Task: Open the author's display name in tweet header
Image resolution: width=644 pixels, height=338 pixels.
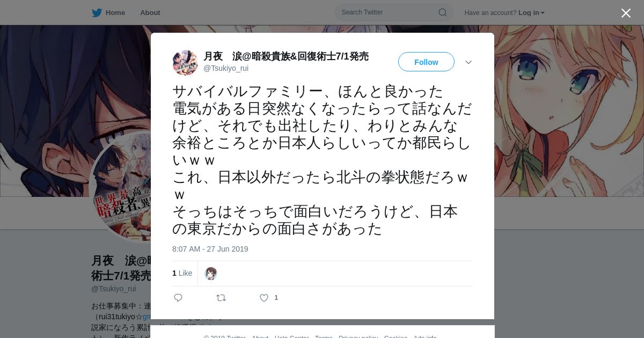Action: (x=286, y=56)
